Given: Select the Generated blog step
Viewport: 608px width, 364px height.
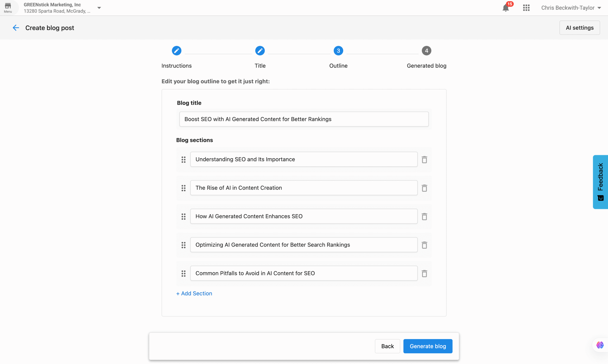Looking at the screenshot, I should point(426,51).
